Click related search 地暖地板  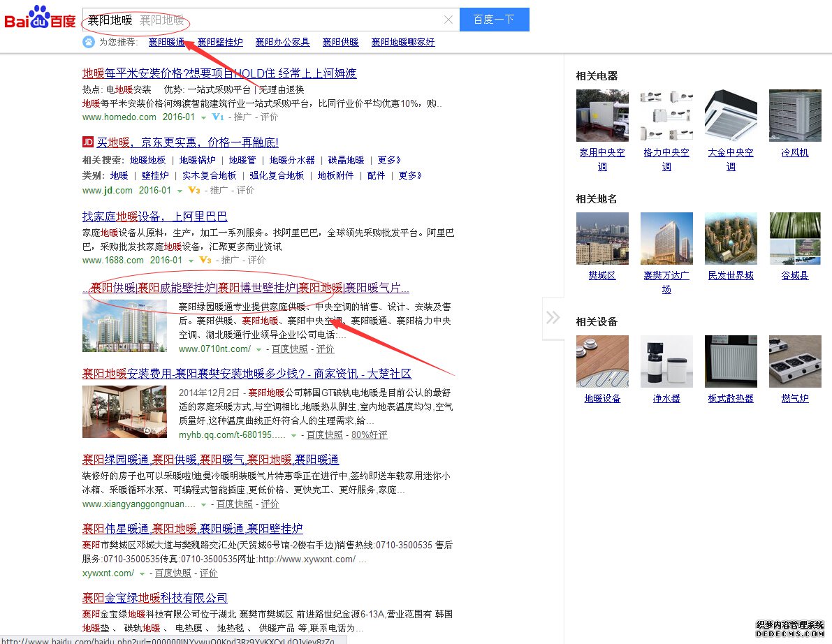[147, 160]
